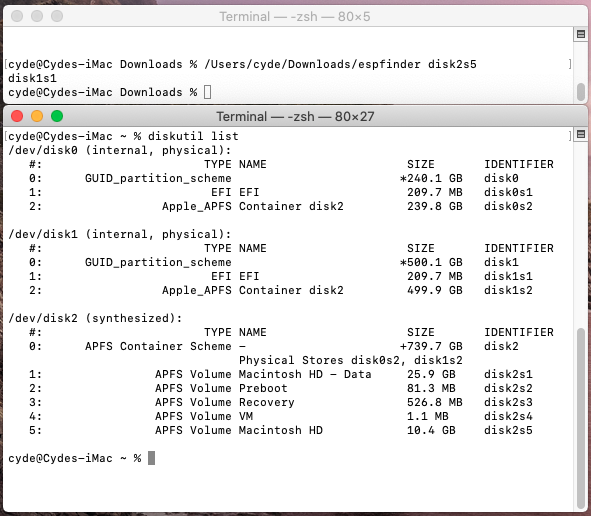This screenshot has width=591, height=516.
Task: Click the 'disk1s1' output in background Terminal
Action: tap(32, 78)
